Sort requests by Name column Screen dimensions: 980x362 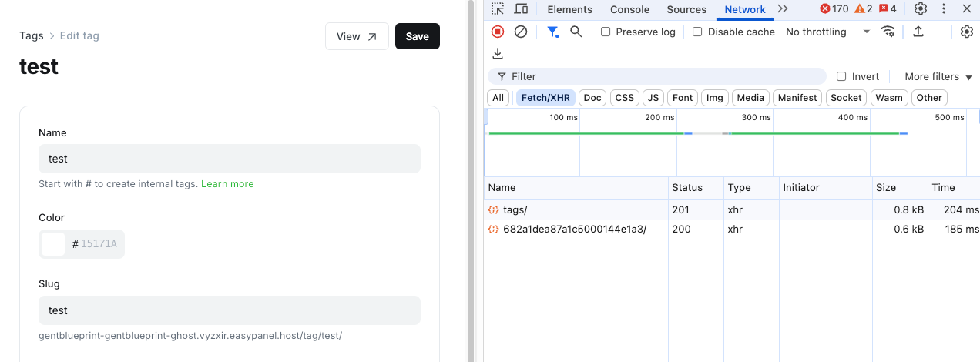576,188
